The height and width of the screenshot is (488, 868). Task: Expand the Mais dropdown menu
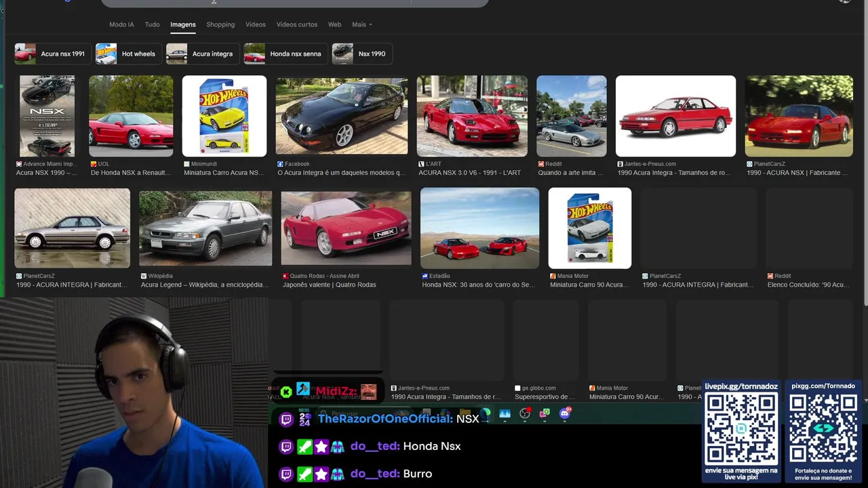tap(361, 24)
